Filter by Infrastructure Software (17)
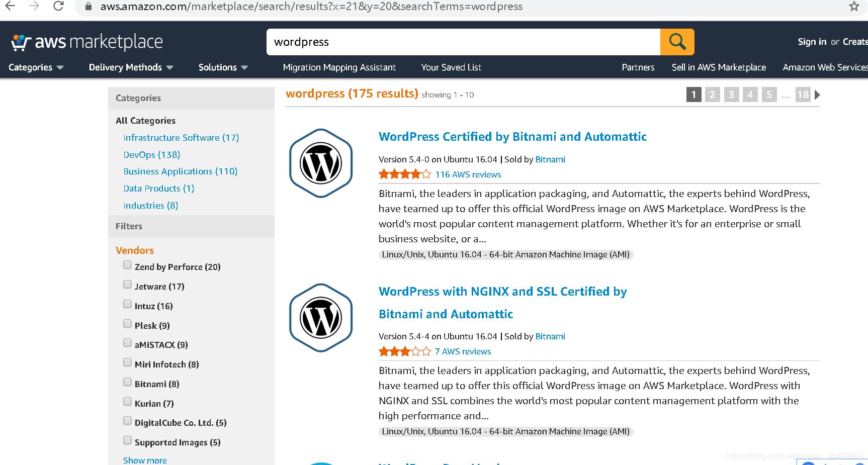The image size is (868, 465). pos(181,138)
